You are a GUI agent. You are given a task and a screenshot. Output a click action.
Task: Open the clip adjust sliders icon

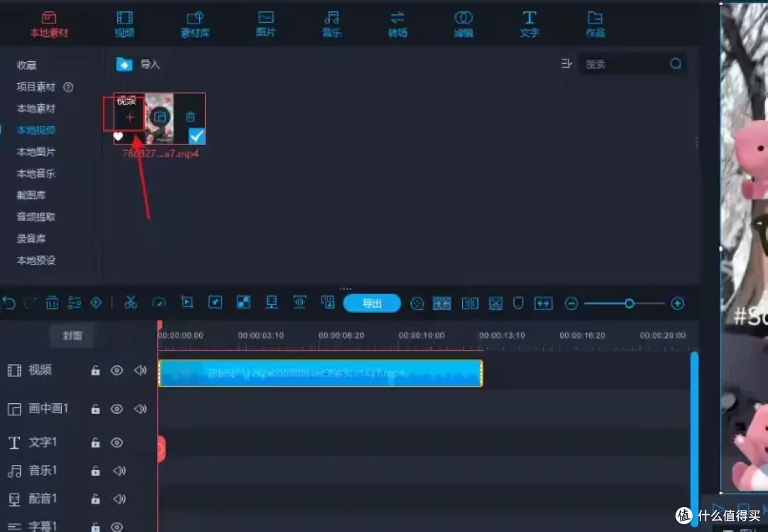pos(75,303)
